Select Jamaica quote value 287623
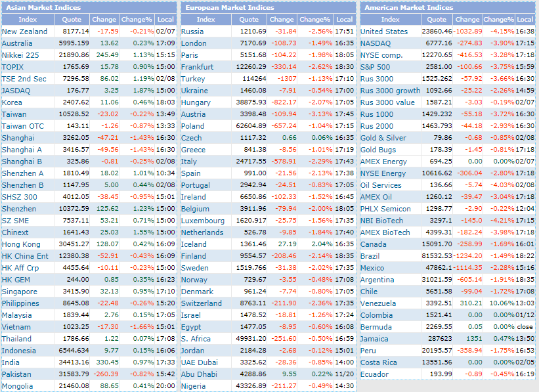539x392 pixels. click(440, 339)
